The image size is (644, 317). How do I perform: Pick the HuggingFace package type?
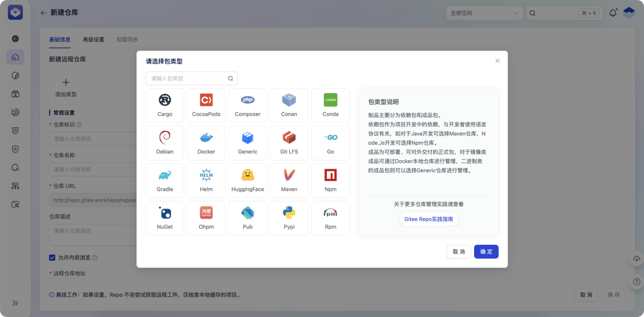247,181
